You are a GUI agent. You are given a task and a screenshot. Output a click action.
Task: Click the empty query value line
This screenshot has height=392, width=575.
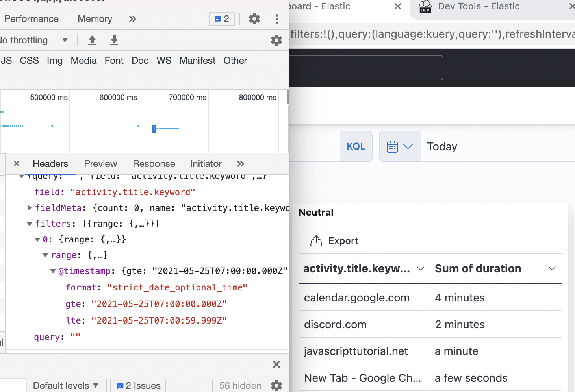tap(57, 337)
